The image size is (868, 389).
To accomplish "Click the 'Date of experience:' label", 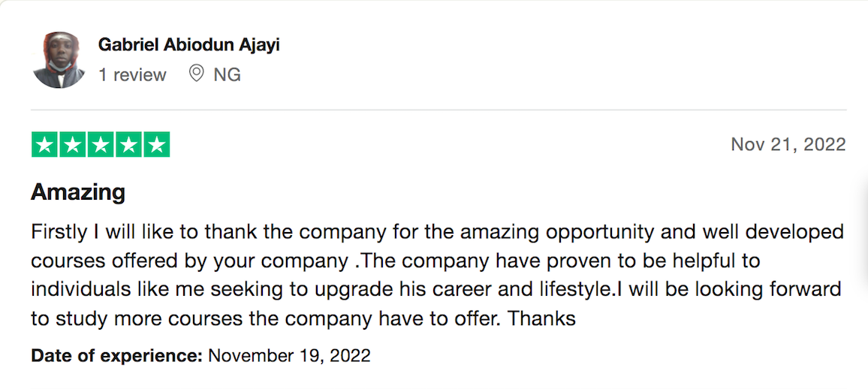I will [117, 355].
